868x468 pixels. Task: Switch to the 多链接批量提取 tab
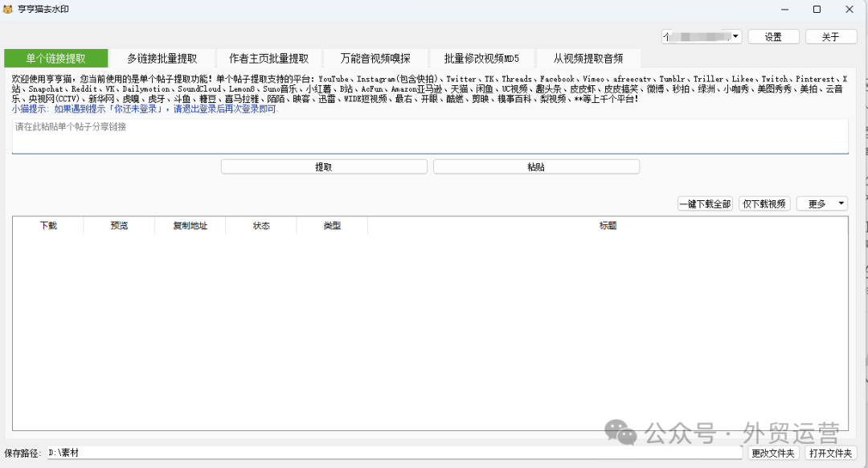161,58
